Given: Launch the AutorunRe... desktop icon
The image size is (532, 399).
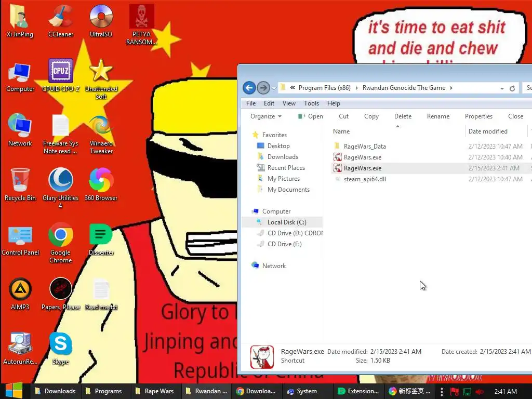Looking at the screenshot, I should pyautogui.click(x=20, y=348).
